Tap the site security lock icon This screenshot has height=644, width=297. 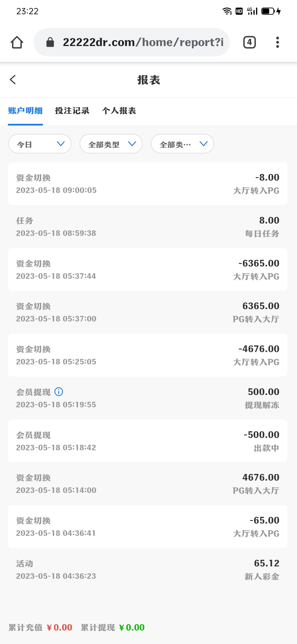[50, 42]
